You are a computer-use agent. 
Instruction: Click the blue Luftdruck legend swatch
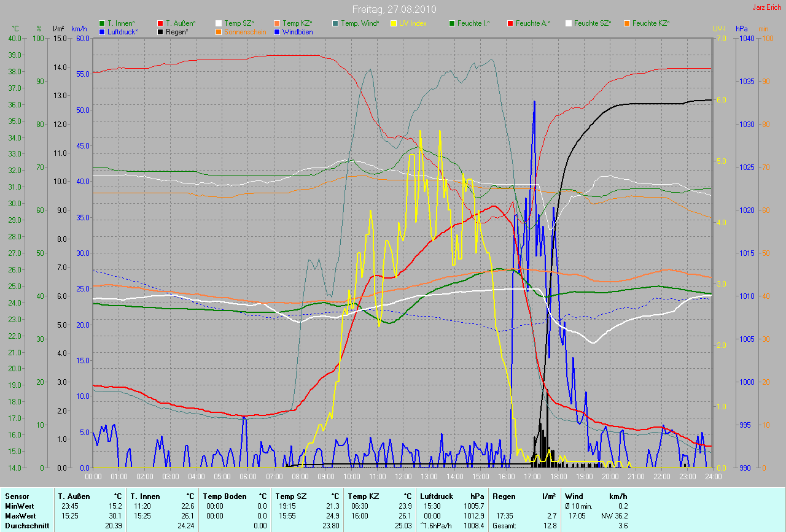(x=103, y=31)
